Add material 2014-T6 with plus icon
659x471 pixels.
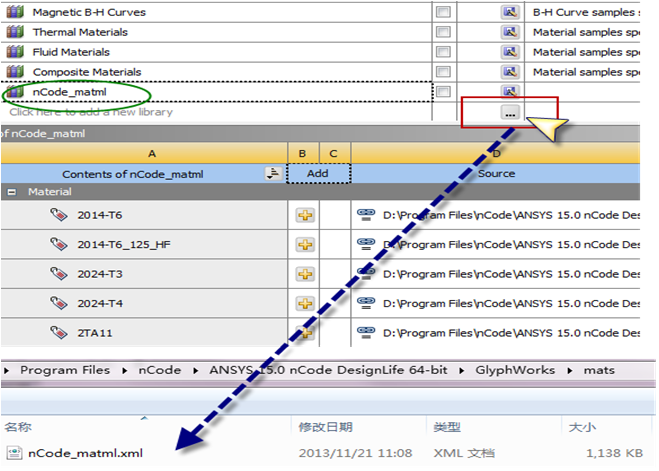(305, 215)
